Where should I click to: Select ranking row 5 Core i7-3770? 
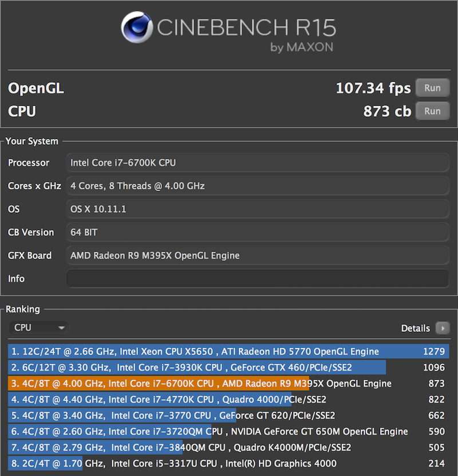pos(228,415)
